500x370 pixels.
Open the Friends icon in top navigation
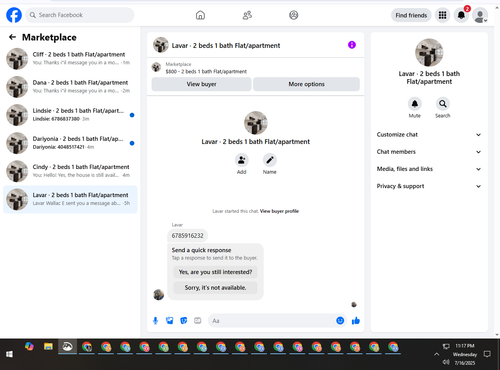pyautogui.click(x=247, y=15)
